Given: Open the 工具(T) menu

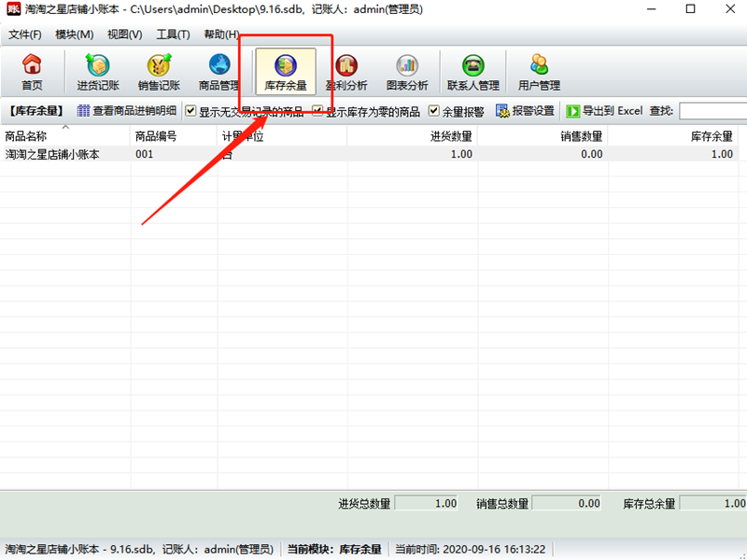Looking at the screenshot, I should (x=174, y=35).
